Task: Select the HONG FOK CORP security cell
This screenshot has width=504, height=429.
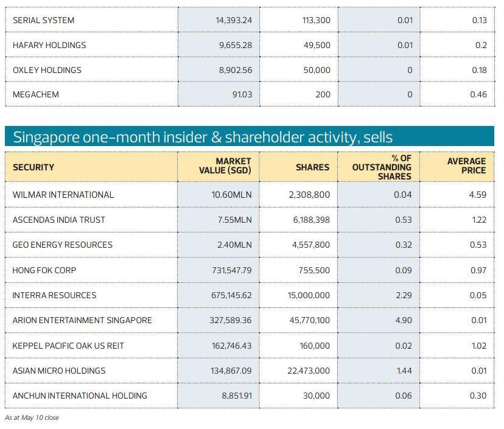Action: pyautogui.click(x=44, y=270)
